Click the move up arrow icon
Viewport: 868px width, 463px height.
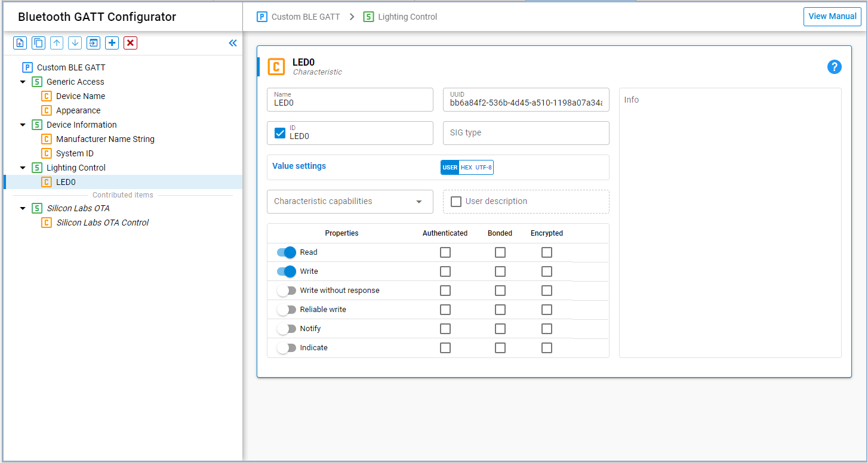pos(57,43)
